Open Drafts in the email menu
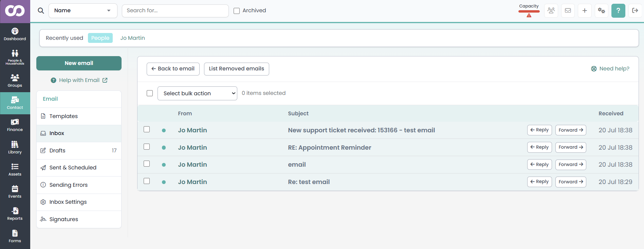644x249 pixels. [79, 150]
